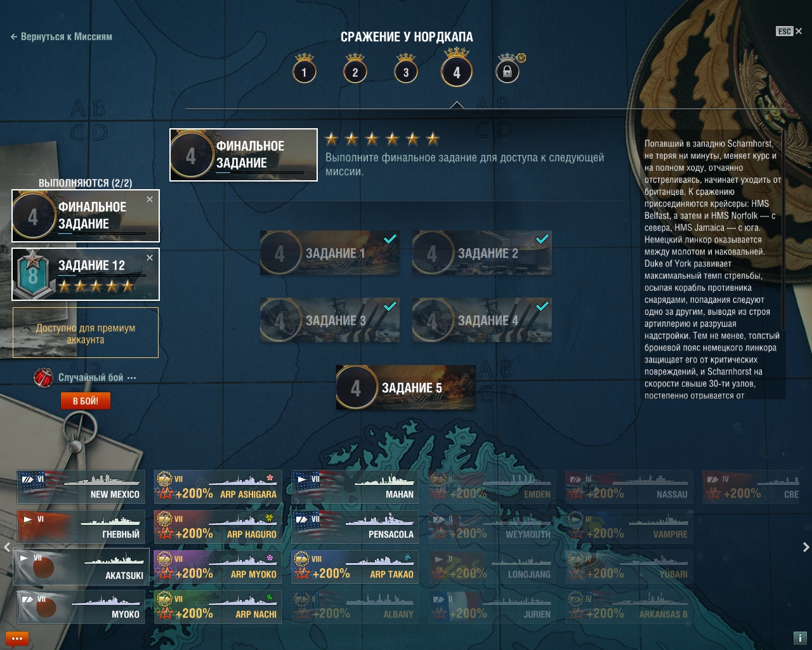Select the Pensacola ship
This screenshot has width=812, height=650.
click(355, 527)
